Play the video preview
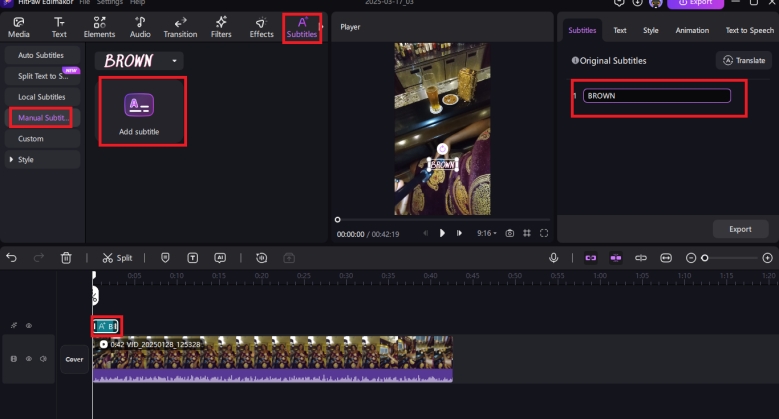 click(442, 233)
